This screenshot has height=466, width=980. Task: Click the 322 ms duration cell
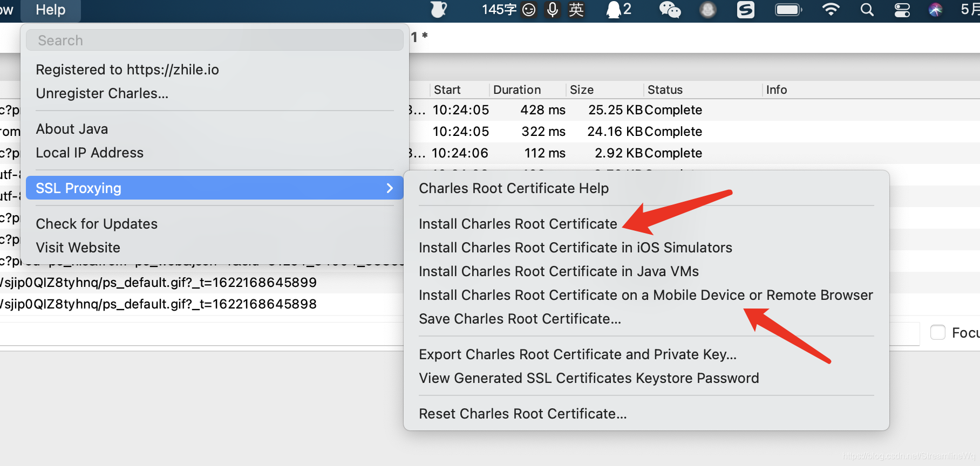point(543,132)
